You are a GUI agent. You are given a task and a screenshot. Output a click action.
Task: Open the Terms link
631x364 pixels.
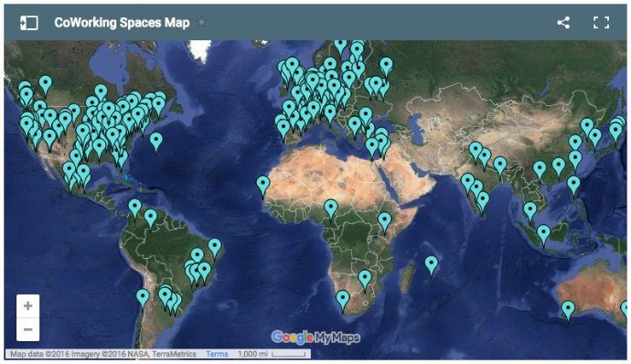pos(217,354)
